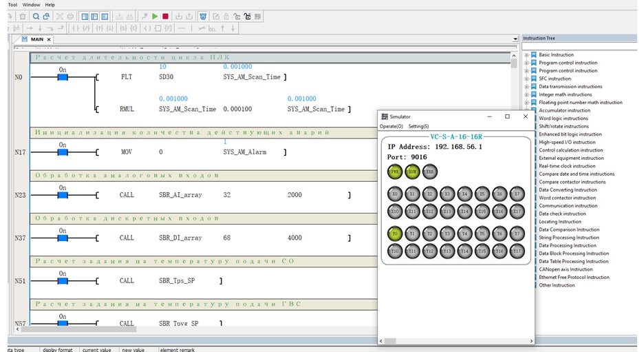The image size is (644, 352).
Task: Toggle input X10 in the Simulator
Action: coord(395,211)
